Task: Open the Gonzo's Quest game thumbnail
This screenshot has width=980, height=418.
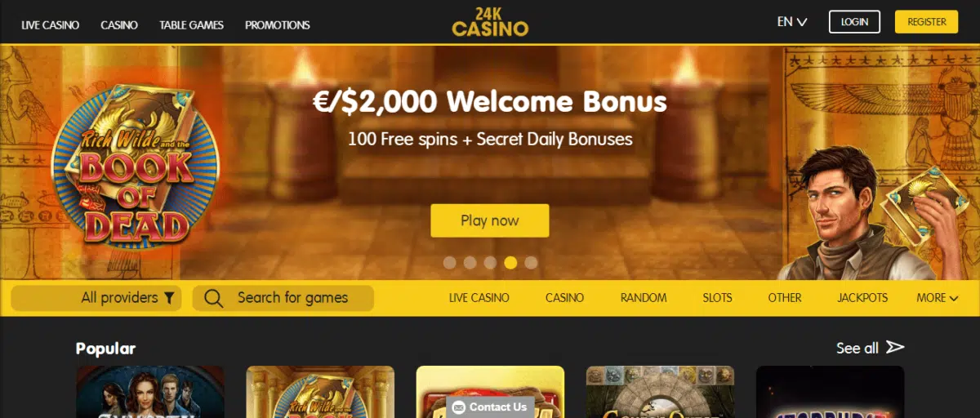Action: click(660, 392)
